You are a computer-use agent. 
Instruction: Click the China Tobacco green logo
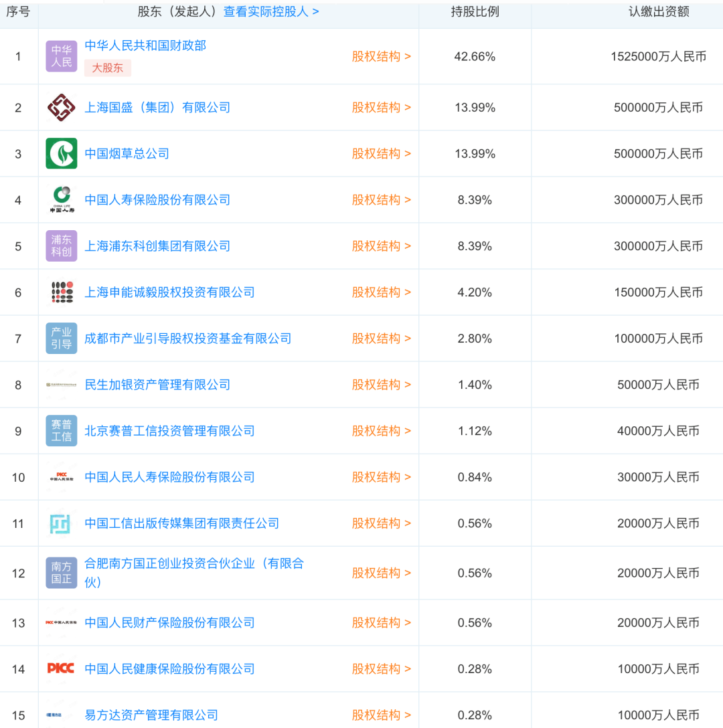62,153
